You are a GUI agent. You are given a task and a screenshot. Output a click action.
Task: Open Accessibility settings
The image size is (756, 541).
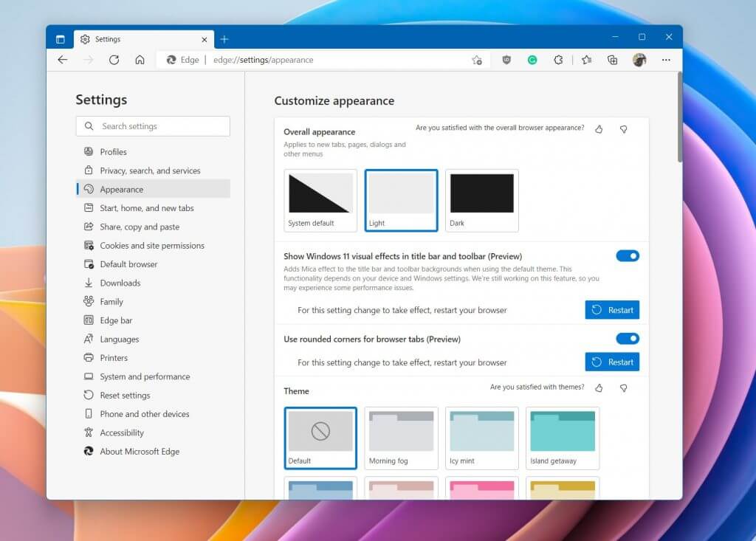click(154, 433)
